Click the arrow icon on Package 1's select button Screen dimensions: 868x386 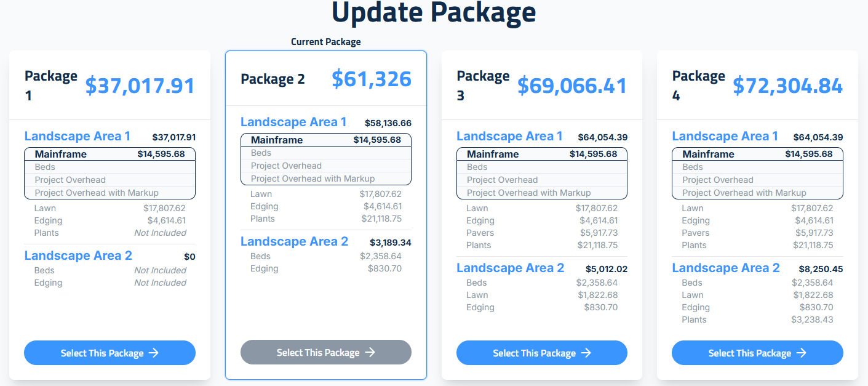pyautogui.click(x=154, y=353)
